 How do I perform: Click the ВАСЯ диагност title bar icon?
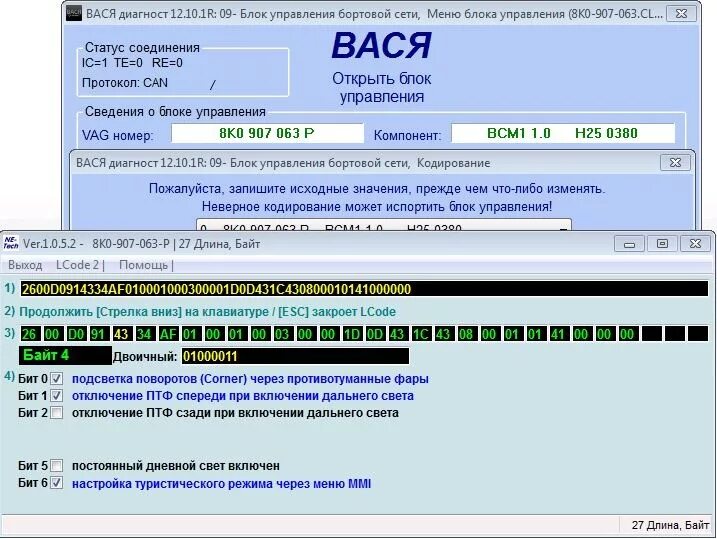[74, 13]
